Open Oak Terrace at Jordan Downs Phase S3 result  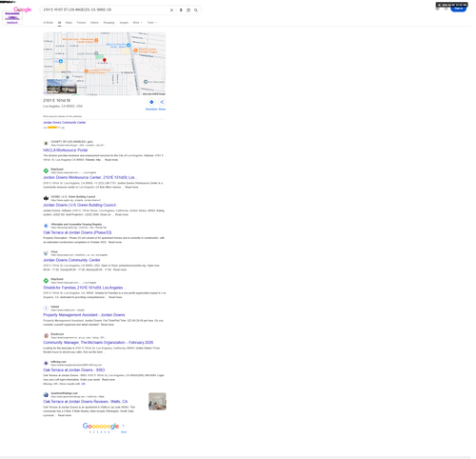tap(77, 232)
